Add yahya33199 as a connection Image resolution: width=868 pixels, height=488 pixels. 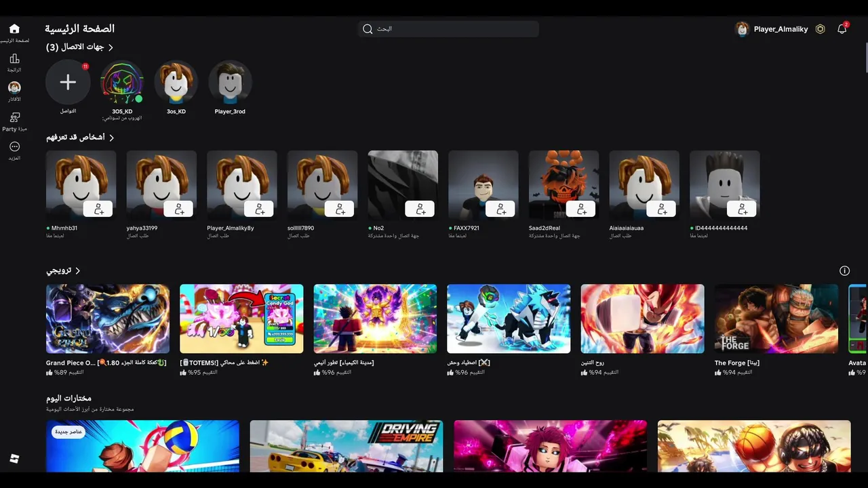click(179, 209)
